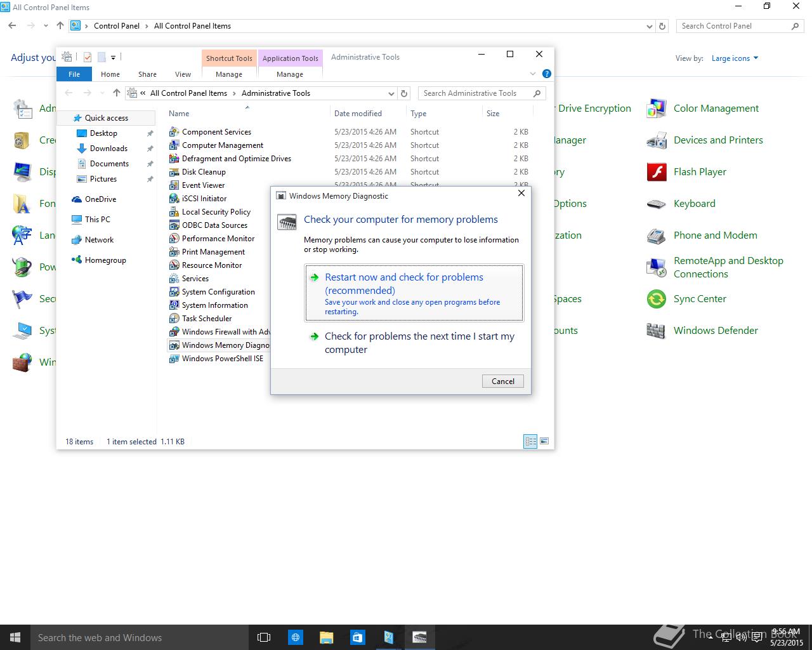The height and width of the screenshot is (650, 812).
Task: Click the Help question mark icon
Action: (x=547, y=74)
